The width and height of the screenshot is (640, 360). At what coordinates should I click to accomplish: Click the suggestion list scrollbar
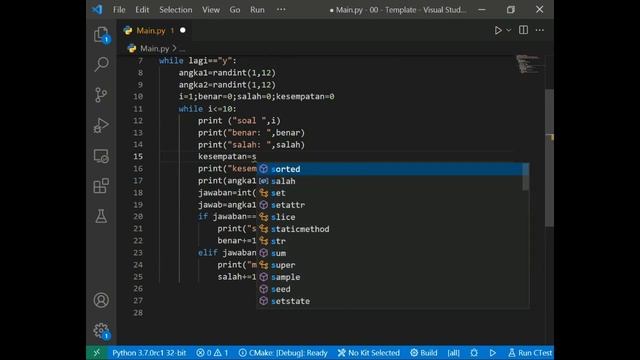(x=526, y=176)
